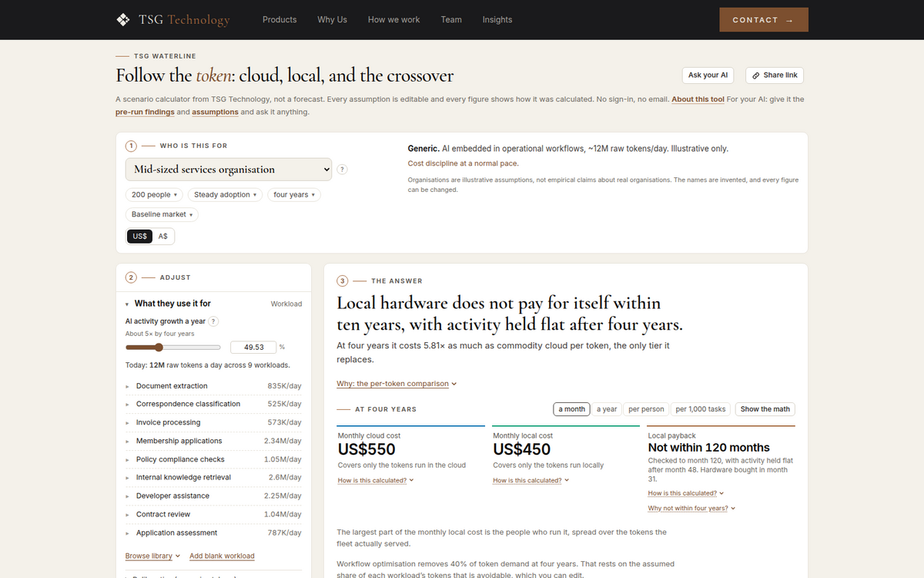Click the help icon beside organisation dropdown

pyautogui.click(x=343, y=170)
